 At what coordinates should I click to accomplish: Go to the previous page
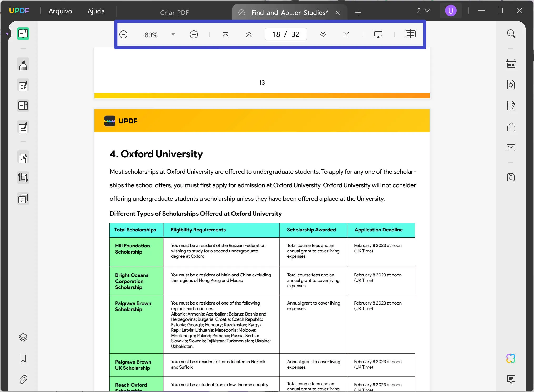pyautogui.click(x=249, y=34)
